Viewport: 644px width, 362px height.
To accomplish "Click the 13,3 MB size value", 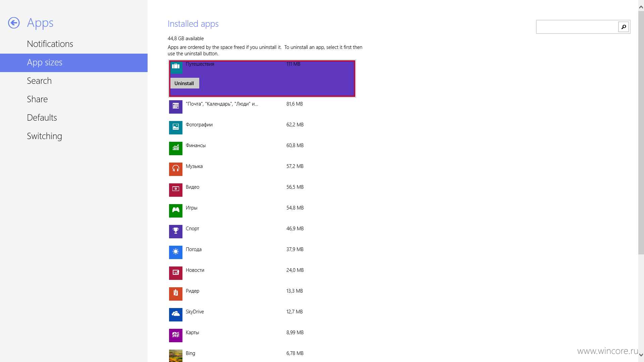I will click(x=295, y=291).
